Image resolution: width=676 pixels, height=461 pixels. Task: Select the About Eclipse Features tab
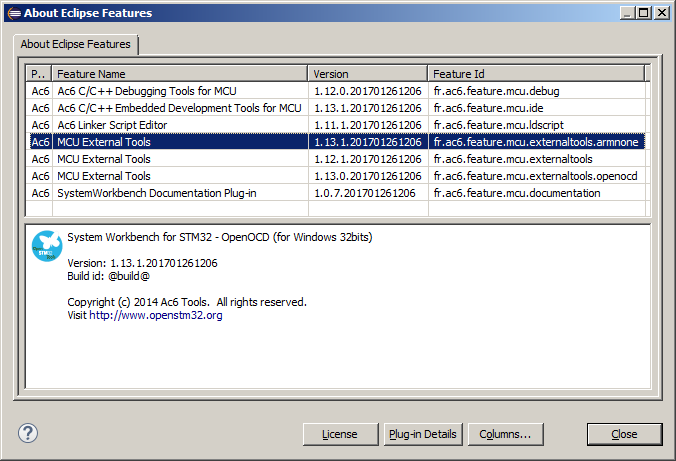point(76,45)
